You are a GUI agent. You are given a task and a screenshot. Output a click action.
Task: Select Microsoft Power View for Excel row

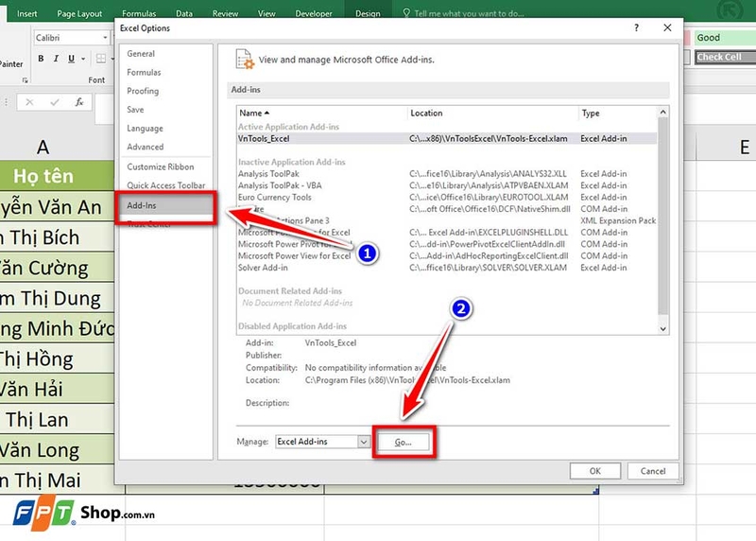(447, 255)
